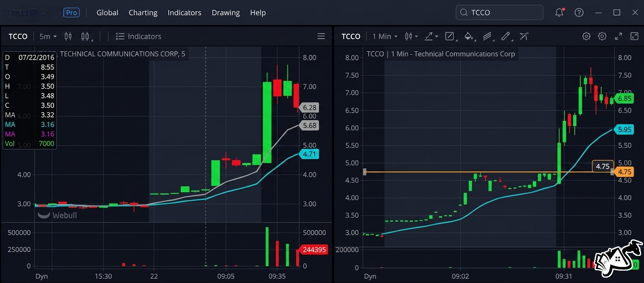Click the TCCO symbol label in left chart
This screenshot has width=644, height=283.
point(18,36)
